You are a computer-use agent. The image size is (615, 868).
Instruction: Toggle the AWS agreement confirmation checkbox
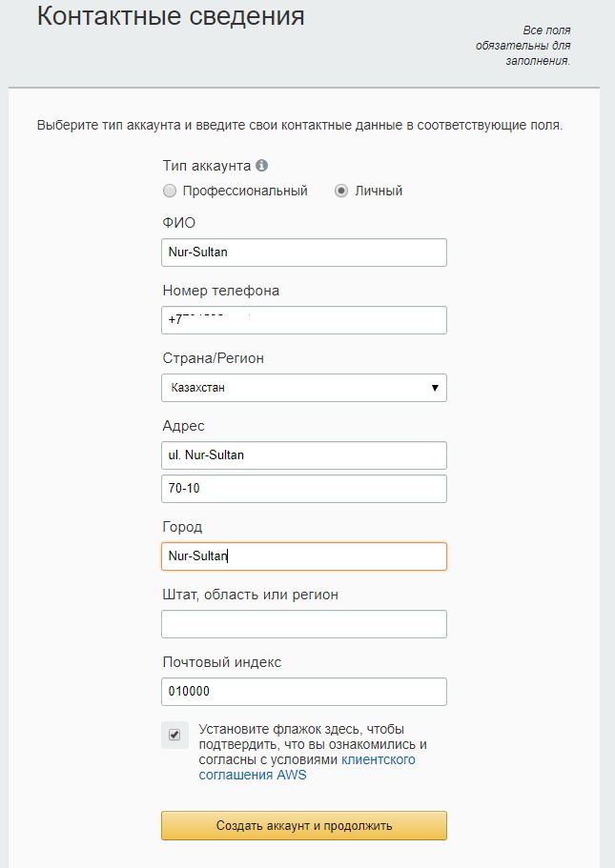pyautogui.click(x=174, y=734)
